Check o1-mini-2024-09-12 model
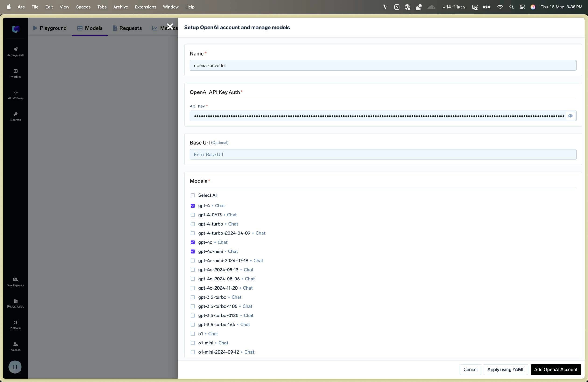The image size is (588, 382). point(193,352)
